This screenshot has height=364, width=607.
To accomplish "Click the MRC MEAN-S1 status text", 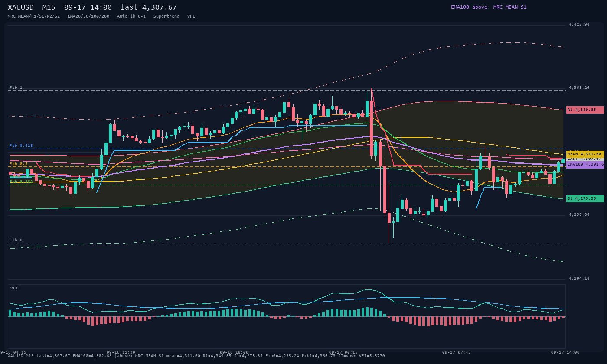I will [x=510, y=7].
